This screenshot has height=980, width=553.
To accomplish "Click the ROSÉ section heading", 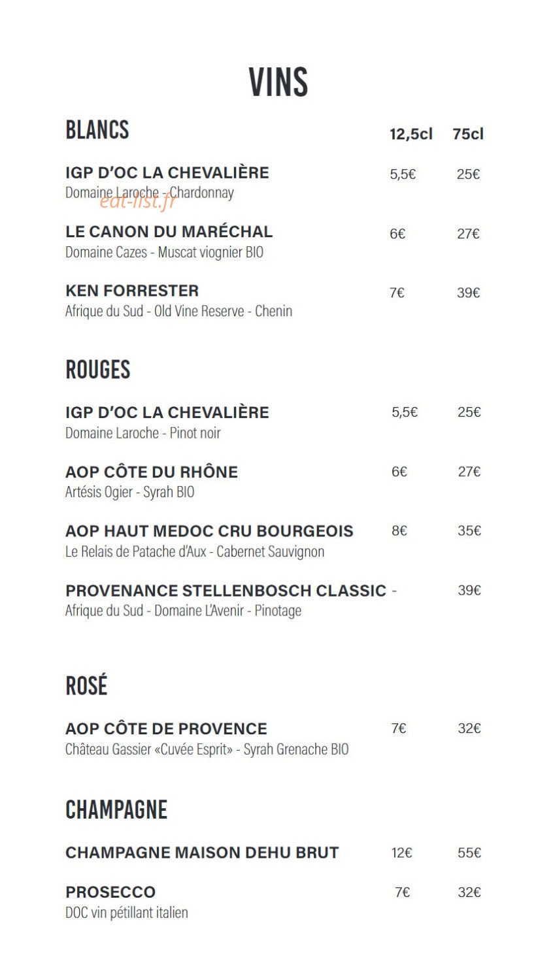I will pos(86,686).
